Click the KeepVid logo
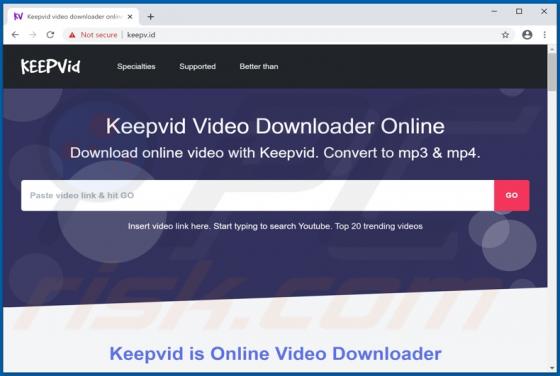560x376 pixels. (50, 66)
